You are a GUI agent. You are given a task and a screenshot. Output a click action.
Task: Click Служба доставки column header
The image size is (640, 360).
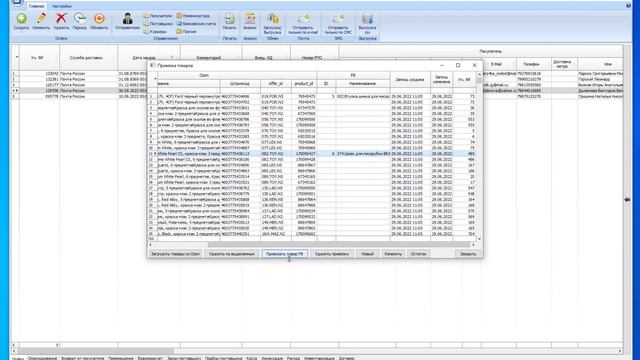click(86, 58)
